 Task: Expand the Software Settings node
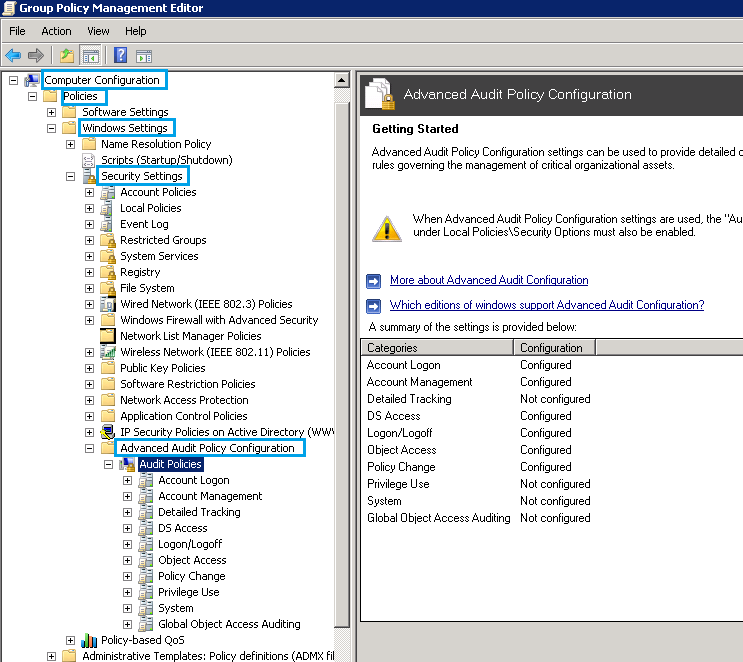coord(52,112)
